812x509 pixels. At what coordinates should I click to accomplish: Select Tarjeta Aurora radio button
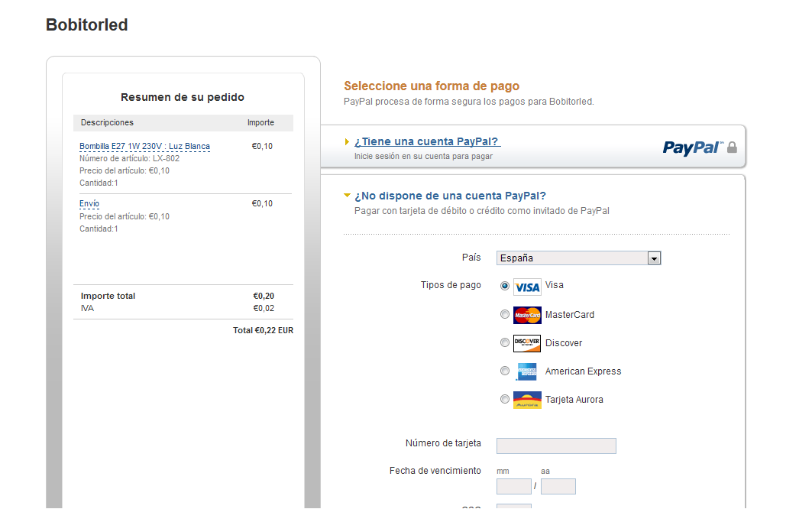pyautogui.click(x=505, y=399)
